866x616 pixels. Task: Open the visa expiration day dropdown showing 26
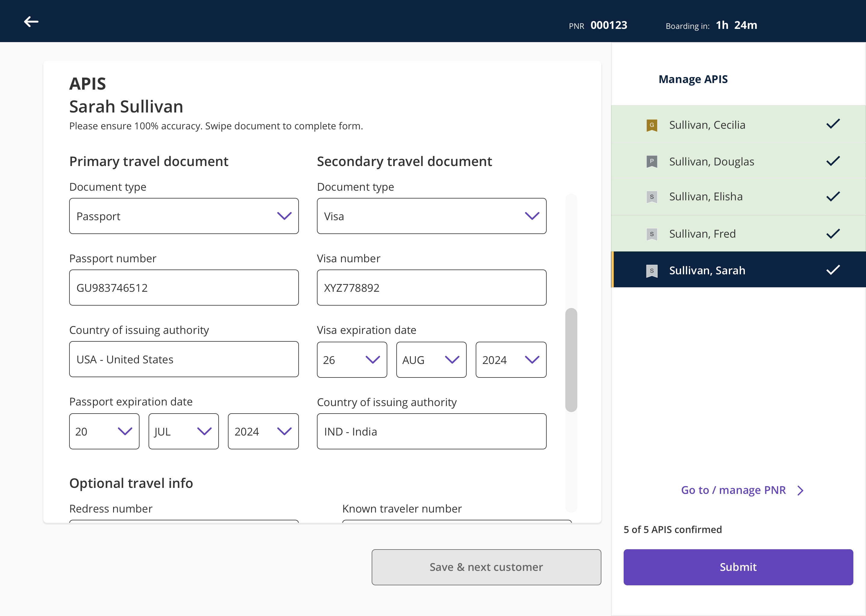click(352, 360)
